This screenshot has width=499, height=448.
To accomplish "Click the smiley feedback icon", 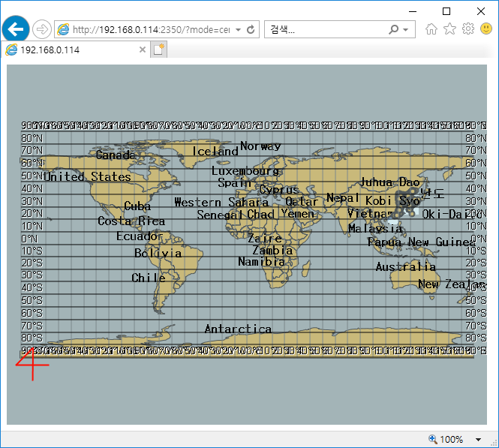I will click(x=486, y=29).
